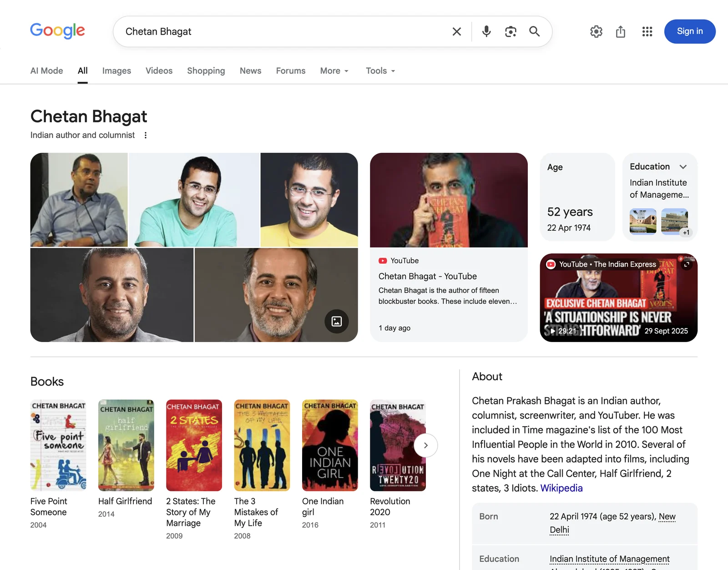
Task: Click the YouTube source icon on the card
Action: [383, 261]
